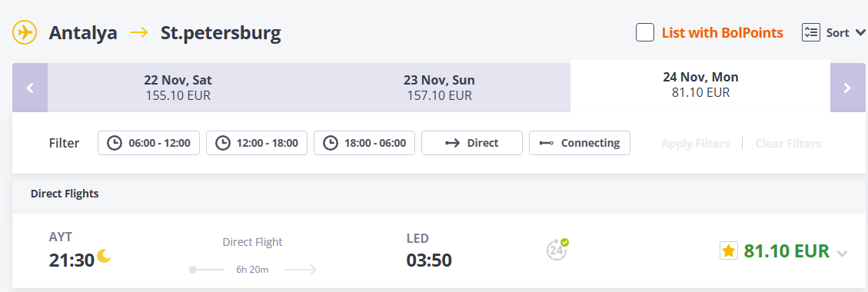This screenshot has width=868, height=292.
Task: Toggle the 06:00 - 12:00 time filter
Action: coord(149,143)
